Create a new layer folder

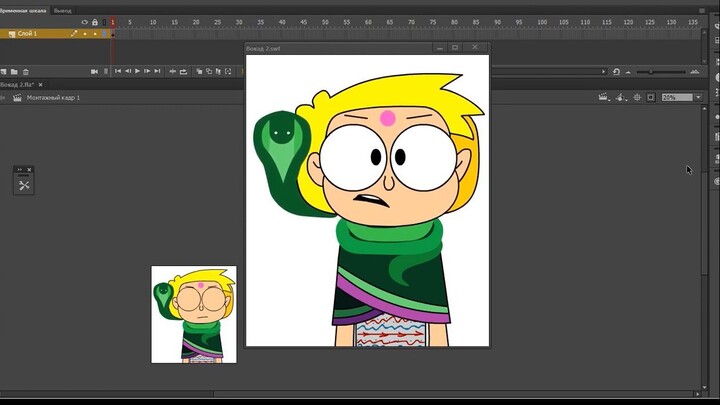coord(14,72)
